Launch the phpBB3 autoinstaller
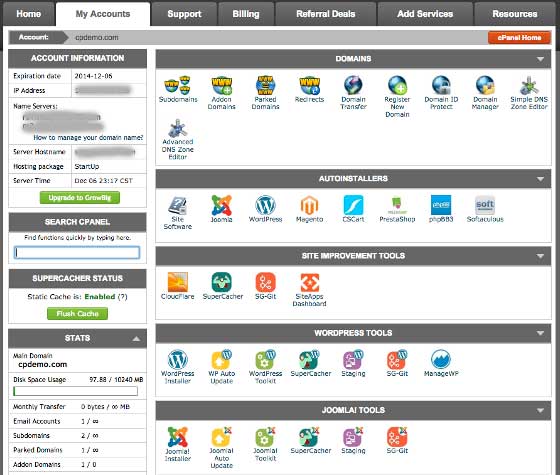 tap(441, 209)
